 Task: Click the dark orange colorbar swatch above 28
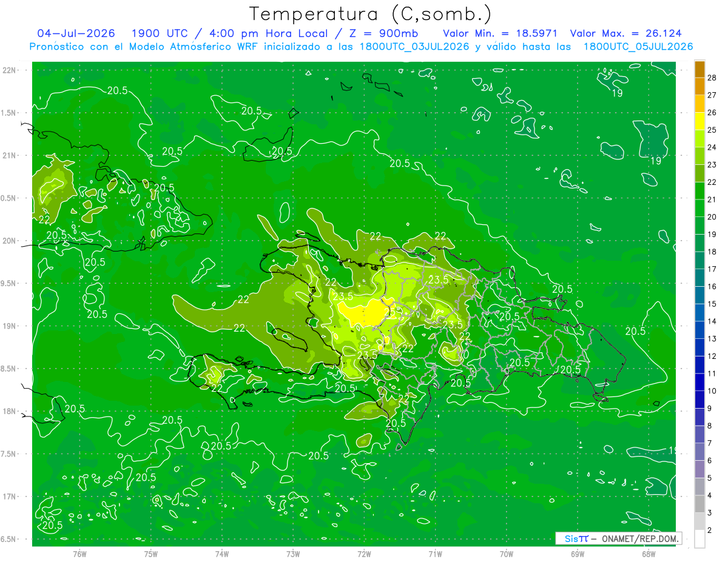699,69
